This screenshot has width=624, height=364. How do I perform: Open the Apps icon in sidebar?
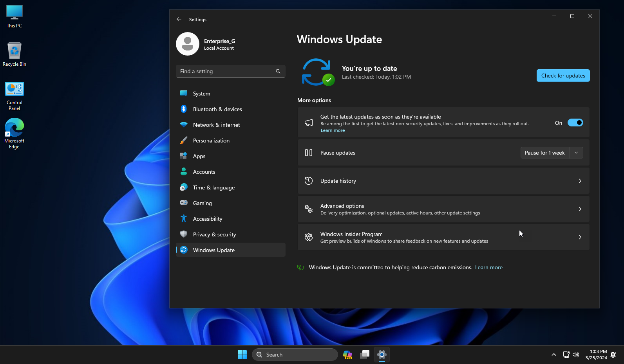tap(184, 156)
